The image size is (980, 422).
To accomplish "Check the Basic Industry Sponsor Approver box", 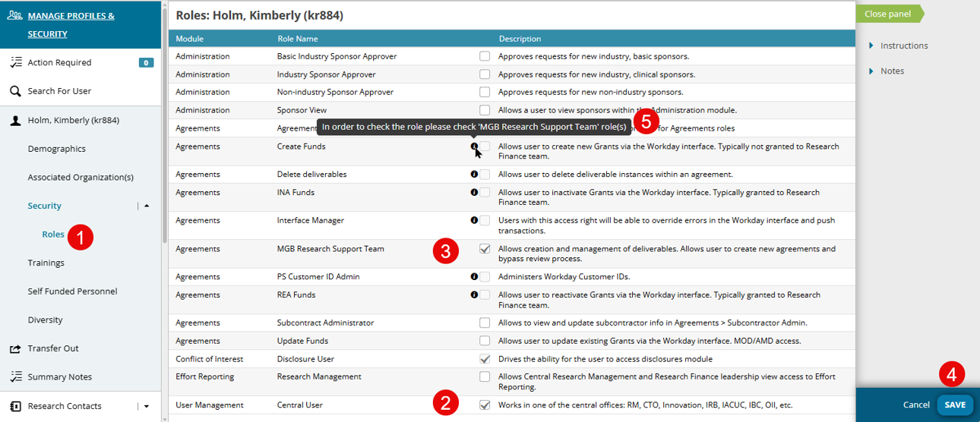I will point(485,56).
